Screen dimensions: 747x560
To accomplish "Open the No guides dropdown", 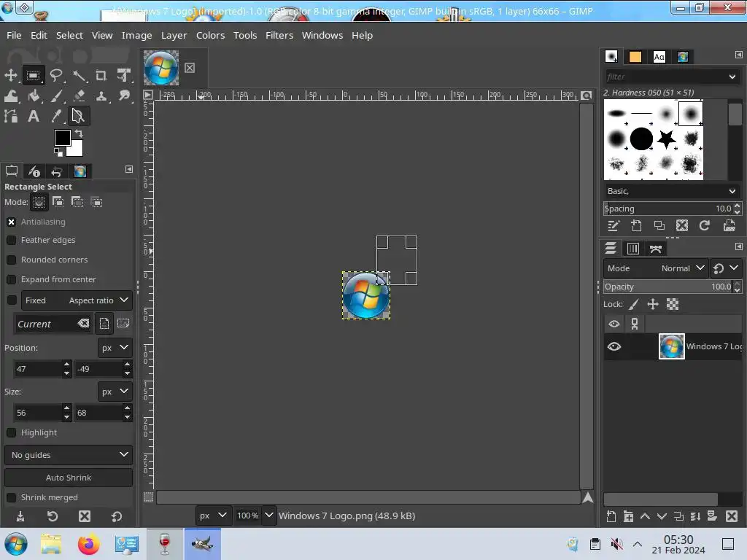I will (69, 455).
